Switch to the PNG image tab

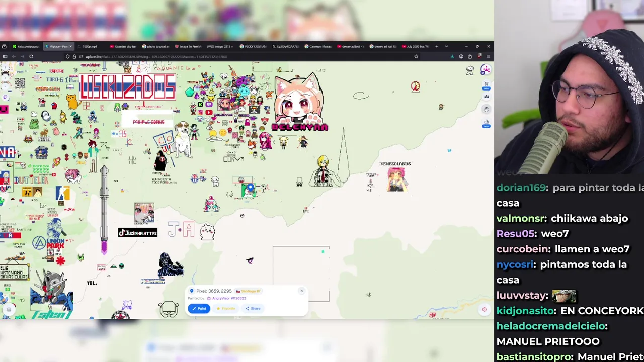point(221,46)
